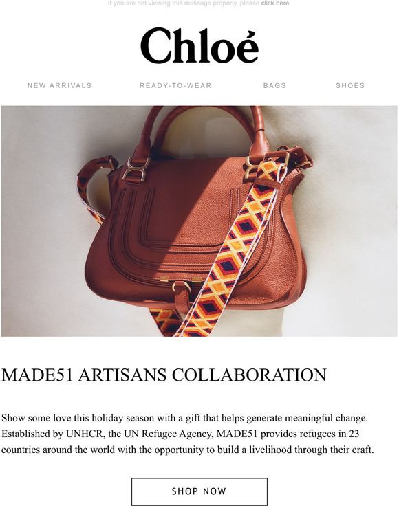Click the embossed Chloé stamp on bag flap

[184, 236]
